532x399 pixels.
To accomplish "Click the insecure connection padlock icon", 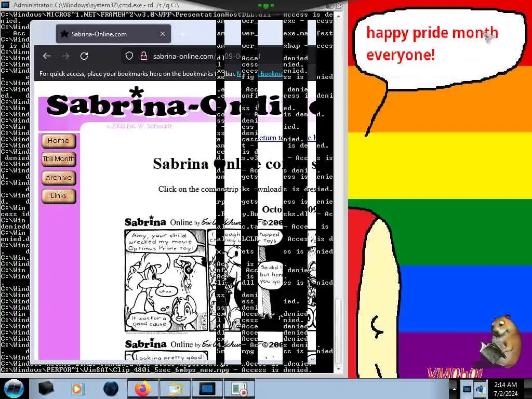I will [x=144, y=56].
